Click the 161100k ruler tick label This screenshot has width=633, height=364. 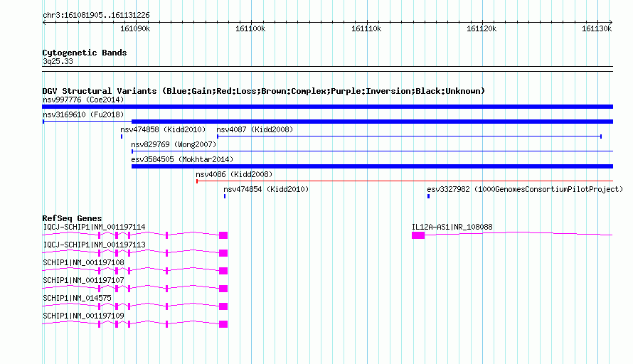coord(250,28)
